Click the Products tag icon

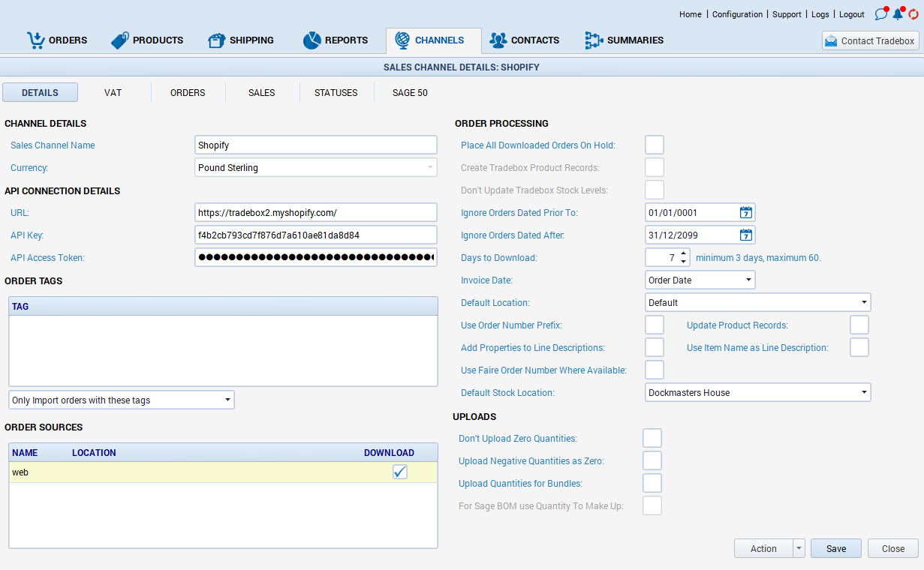119,40
